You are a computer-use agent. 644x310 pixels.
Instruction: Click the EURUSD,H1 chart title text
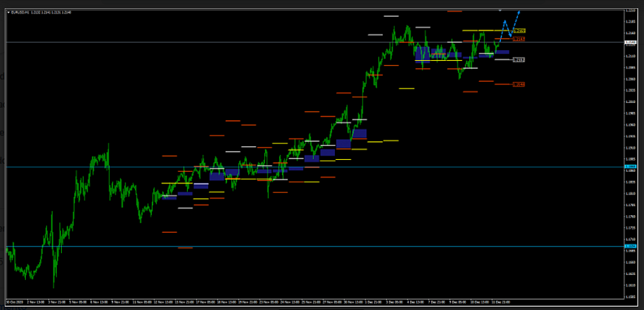coord(20,13)
